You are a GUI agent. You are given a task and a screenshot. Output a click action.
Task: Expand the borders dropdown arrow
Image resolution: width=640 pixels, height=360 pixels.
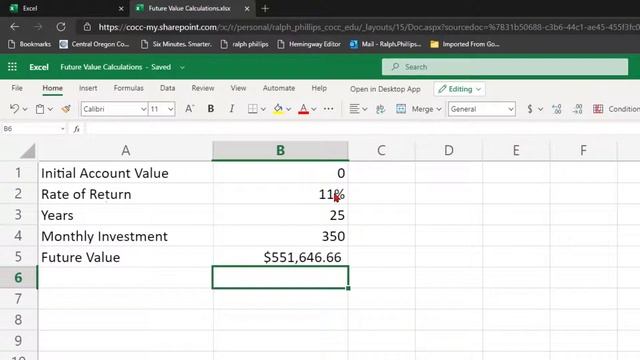click(263, 109)
